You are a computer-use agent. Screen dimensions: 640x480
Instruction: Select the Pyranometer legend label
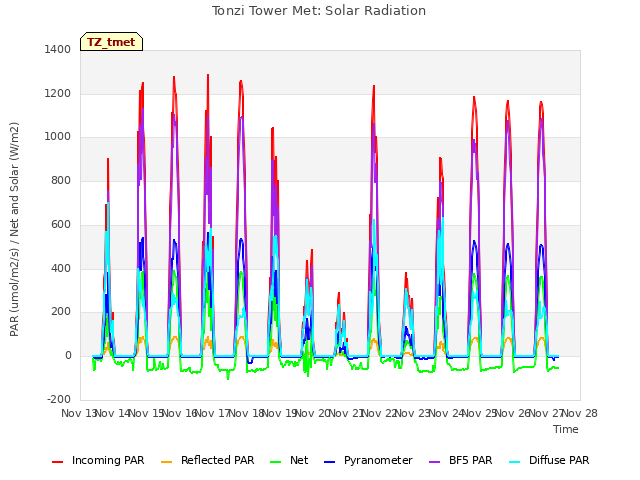click(x=378, y=460)
